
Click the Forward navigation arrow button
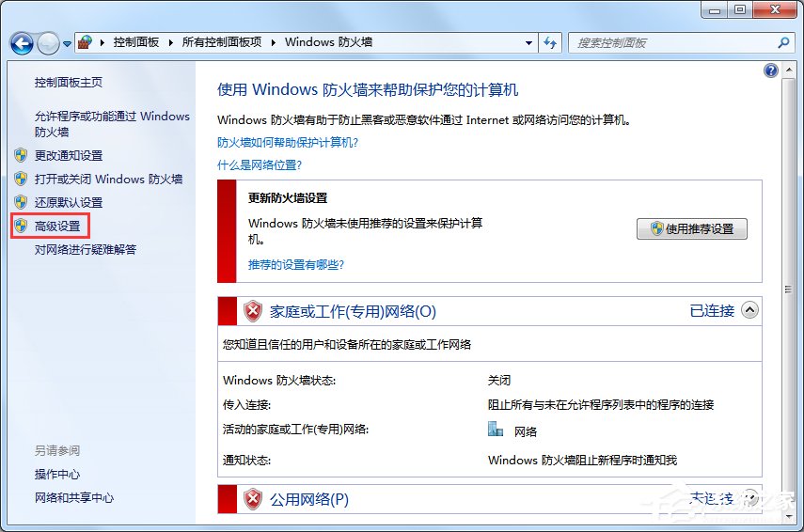48,42
